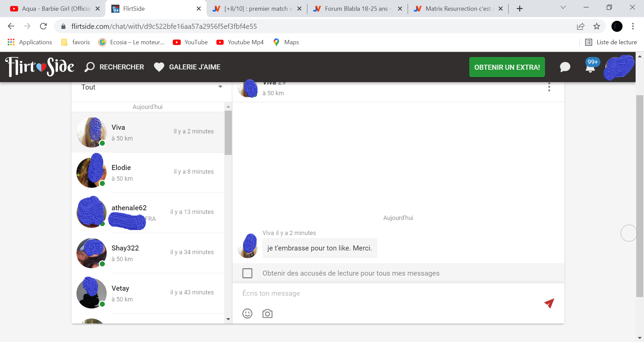Open the YouTube bookmark
The width and height of the screenshot is (644, 342).
[190, 42]
